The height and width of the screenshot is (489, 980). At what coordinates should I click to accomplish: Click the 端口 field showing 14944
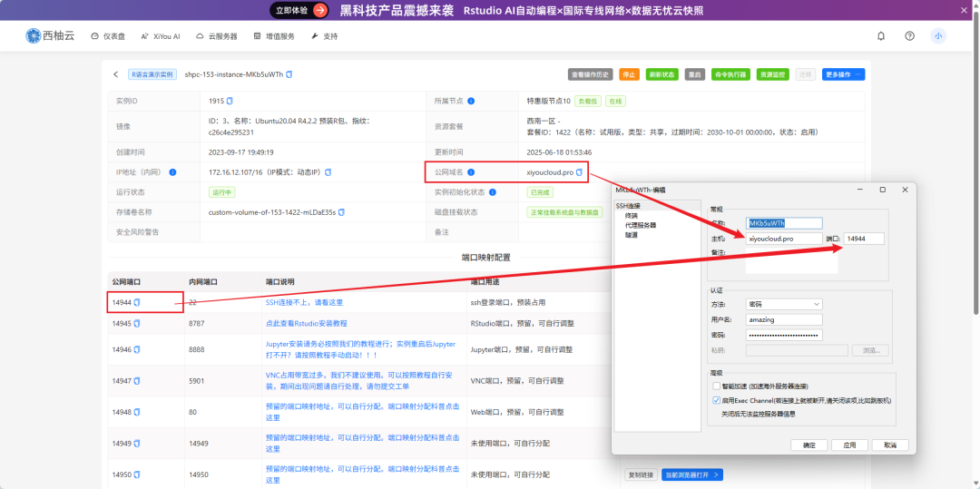tap(864, 239)
